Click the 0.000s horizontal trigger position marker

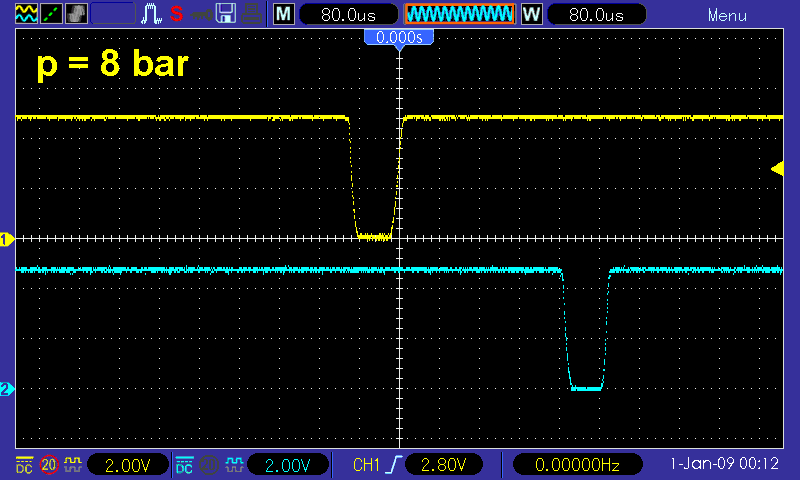tap(398, 37)
